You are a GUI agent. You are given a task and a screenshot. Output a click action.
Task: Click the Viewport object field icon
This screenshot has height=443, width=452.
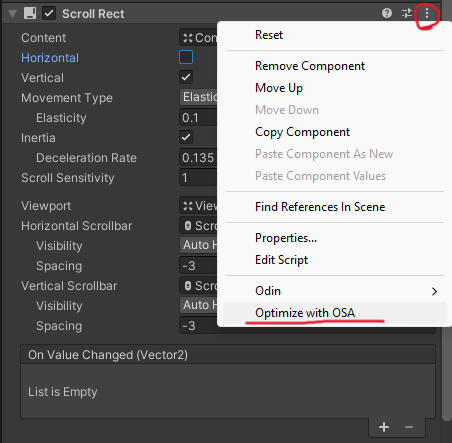coord(188,206)
